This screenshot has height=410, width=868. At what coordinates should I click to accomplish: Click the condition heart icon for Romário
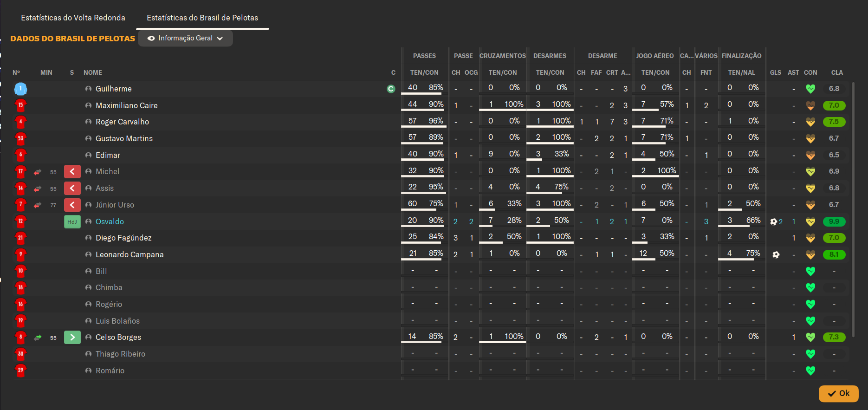810,371
